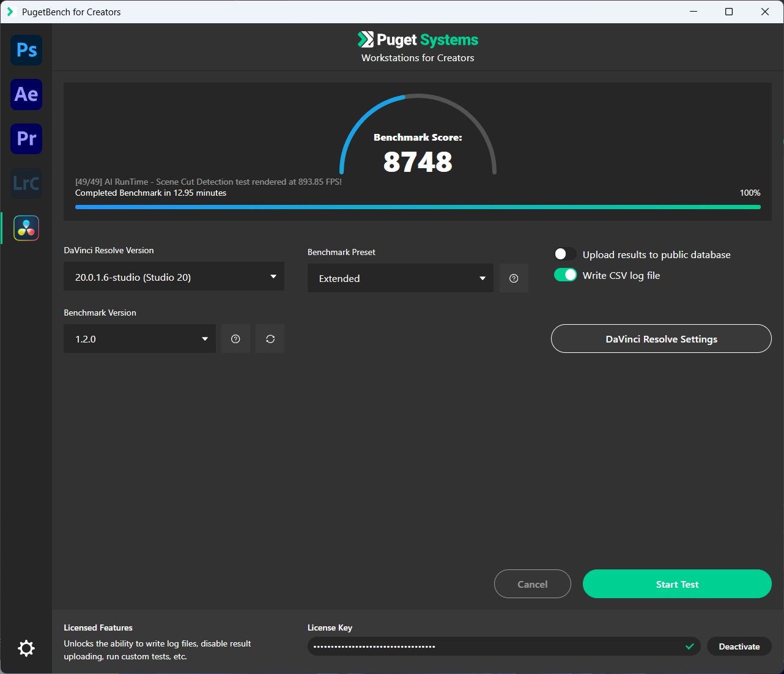Click the Start Test button

677,584
